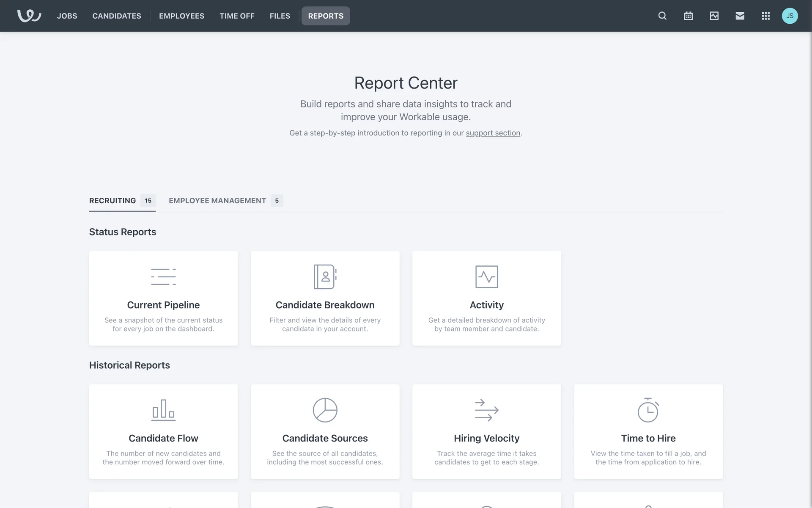Open the calendar icon in header
This screenshot has width=812, height=508.
pos(688,16)
